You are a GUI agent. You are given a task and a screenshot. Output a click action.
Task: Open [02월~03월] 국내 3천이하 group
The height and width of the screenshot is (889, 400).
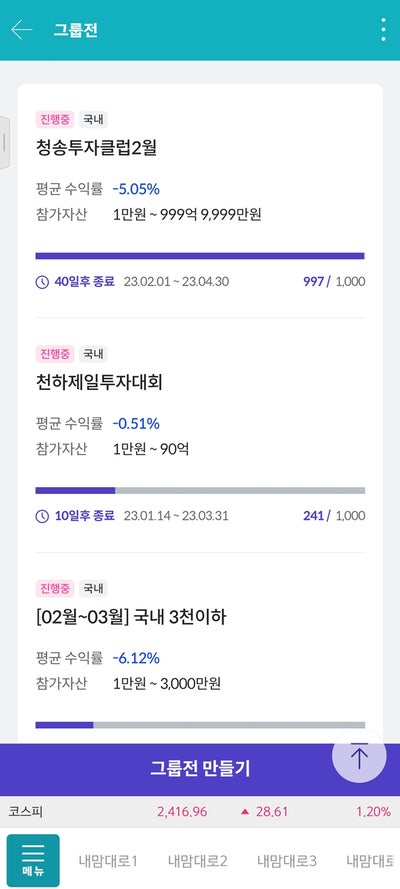point(131,617)
